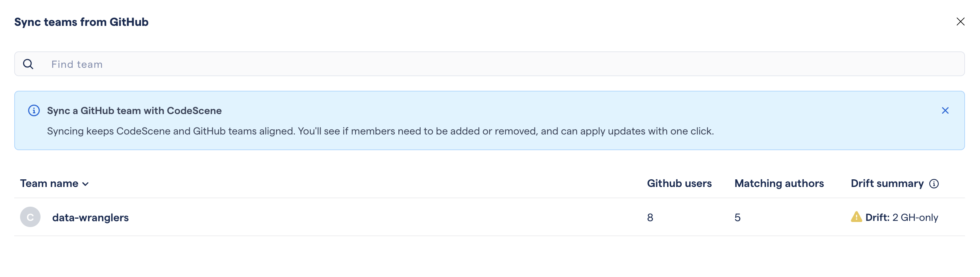
Task: Focus the Find team search field
Action: [495, 64]
